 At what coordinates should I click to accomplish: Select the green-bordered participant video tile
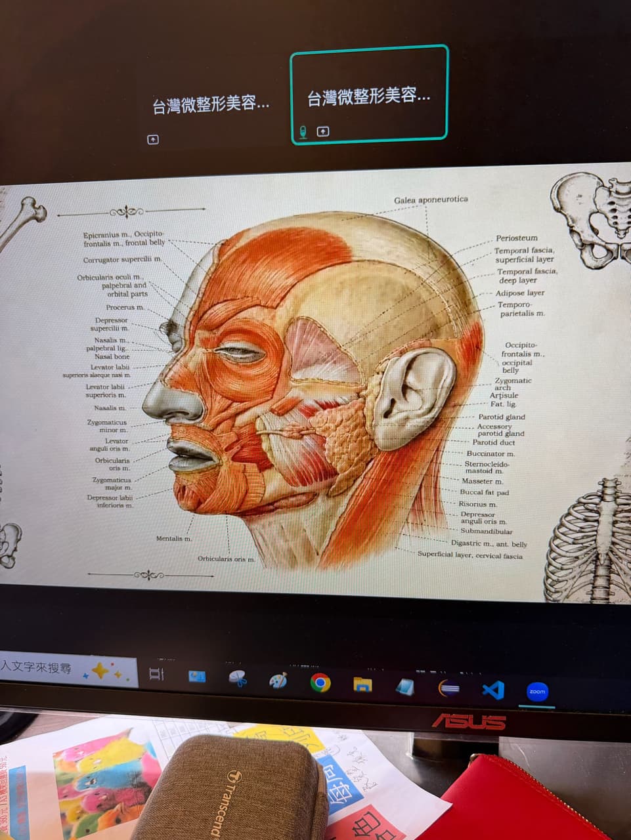click(370, 94)
